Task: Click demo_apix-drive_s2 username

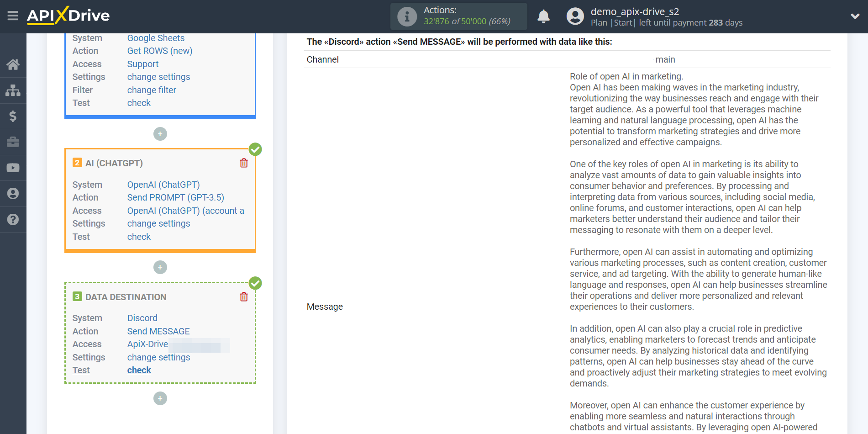Action: tap(635, 11)
